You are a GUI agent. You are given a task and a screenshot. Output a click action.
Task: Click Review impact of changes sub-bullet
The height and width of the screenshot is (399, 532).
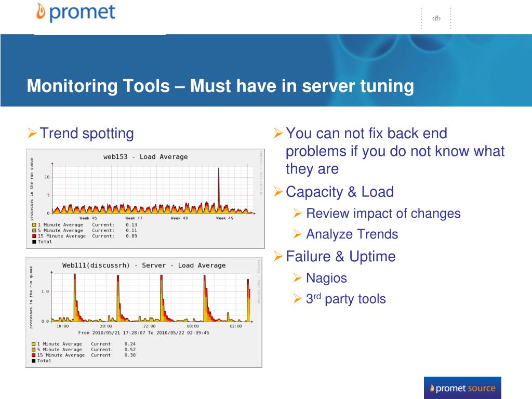tap(383, 214)
